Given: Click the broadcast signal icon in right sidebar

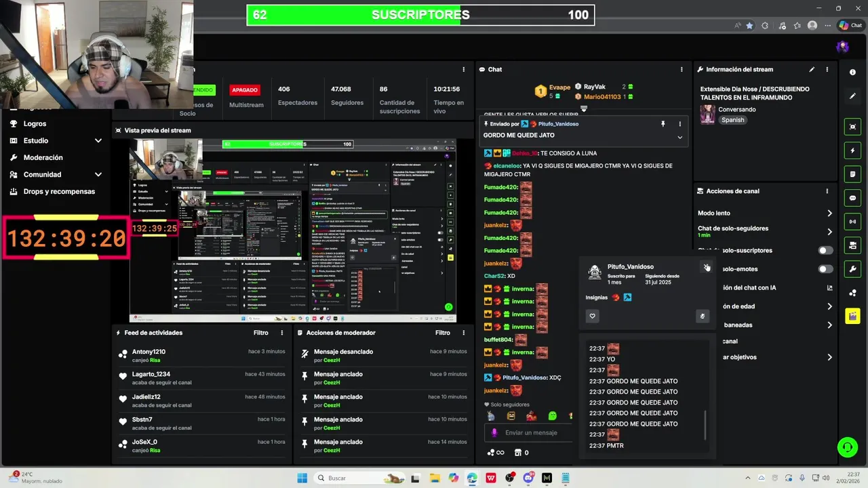Looking at the screenshot, I should 852,222.
